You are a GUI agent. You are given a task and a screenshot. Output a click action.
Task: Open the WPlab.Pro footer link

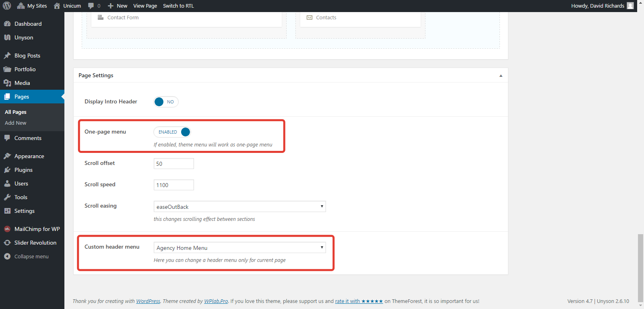216,301
